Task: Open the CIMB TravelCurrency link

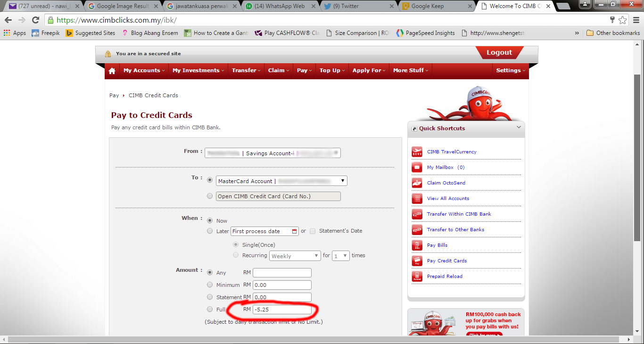Action: pyautogui.click(x=452, y=152)
